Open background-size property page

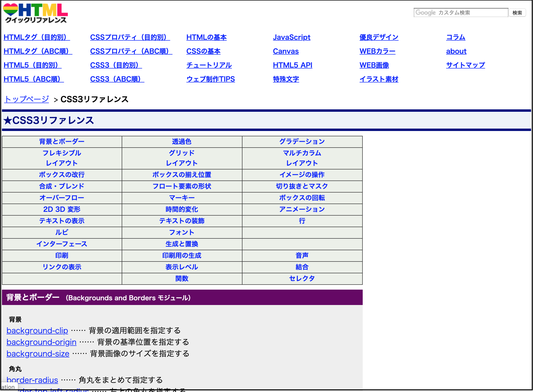[38, 354]
